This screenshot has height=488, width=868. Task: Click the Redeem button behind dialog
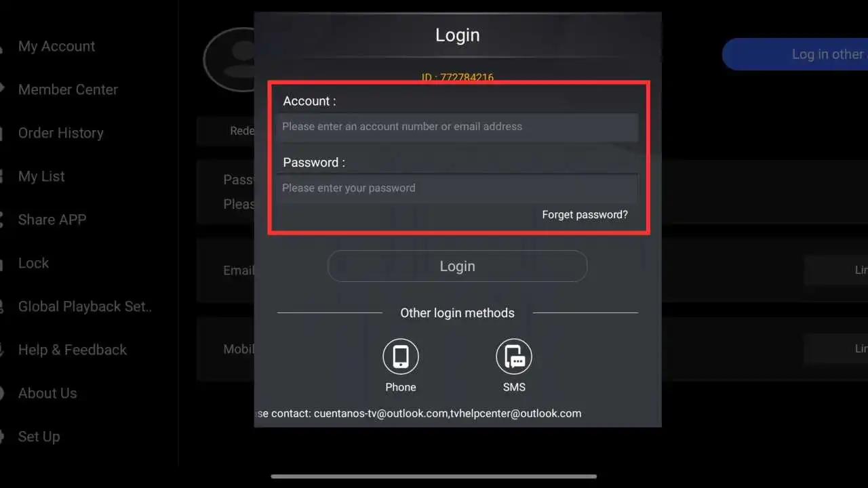226,131
